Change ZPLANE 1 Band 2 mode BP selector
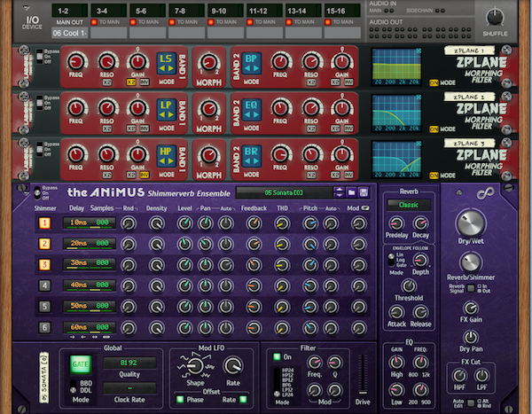The width and height of the screenshot is (532, 414). click(x=252, y=63)
